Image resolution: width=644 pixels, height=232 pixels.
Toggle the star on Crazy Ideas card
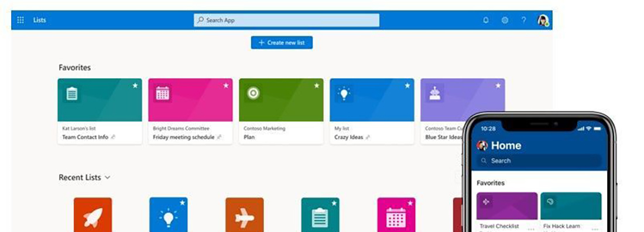(x=407, y=86)
